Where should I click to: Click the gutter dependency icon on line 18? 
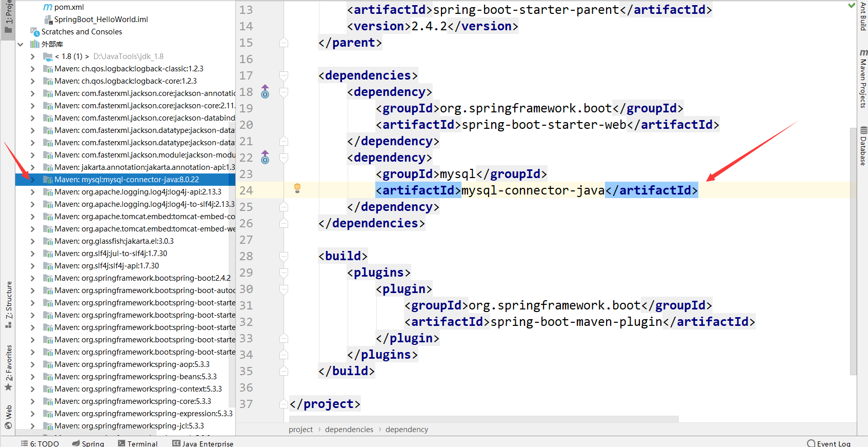tap(265, 92)
